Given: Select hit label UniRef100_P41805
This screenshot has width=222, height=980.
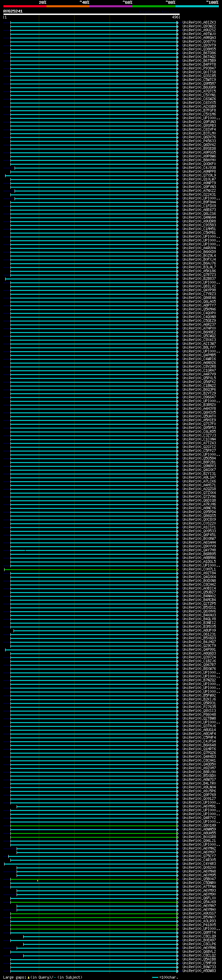Looking at the screenshot, I should (x=199, y=925).
